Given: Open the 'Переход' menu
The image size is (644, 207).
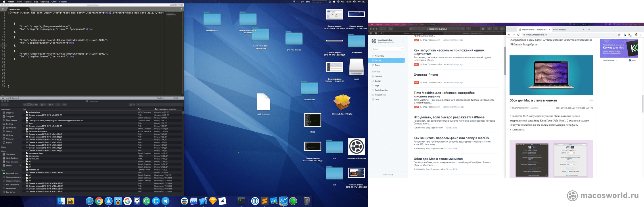Looking at the screenshot, I should (x=45, y=2).
